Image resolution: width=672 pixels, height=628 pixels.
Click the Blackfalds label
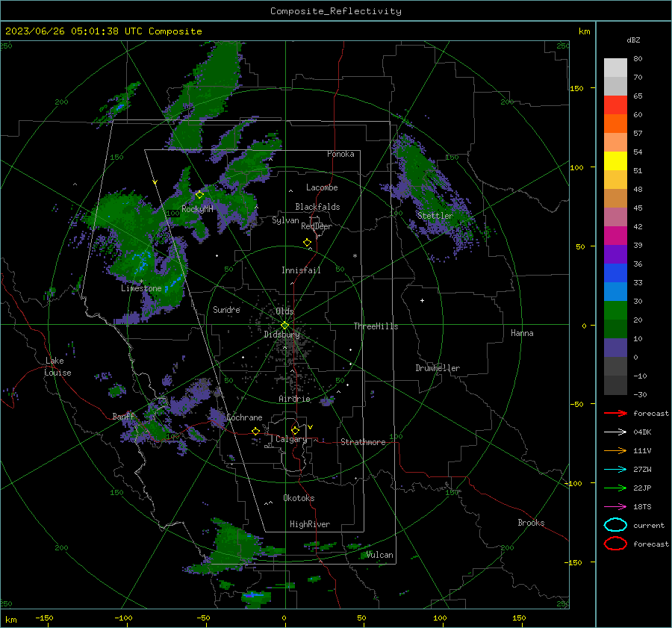click(x=317, y=207)
